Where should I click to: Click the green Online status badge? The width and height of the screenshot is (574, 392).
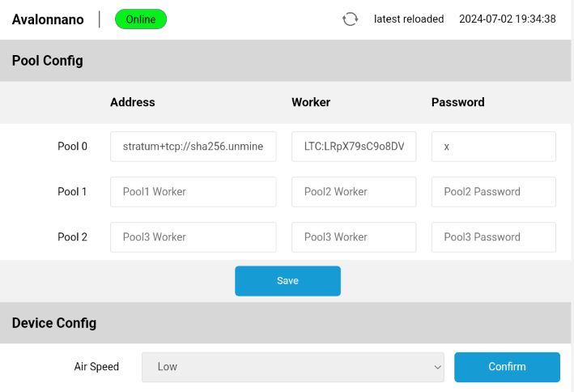coord(141,19)
